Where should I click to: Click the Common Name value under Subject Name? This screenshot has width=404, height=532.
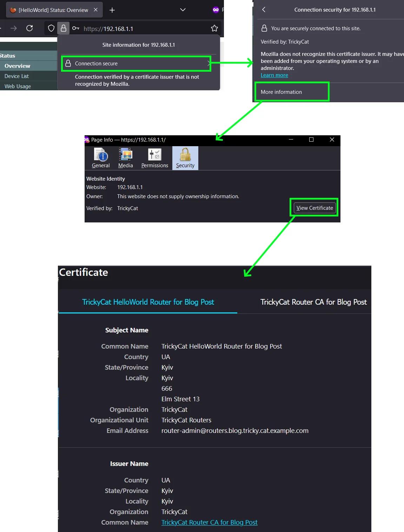pyautogui.click(x=221, y=346)
